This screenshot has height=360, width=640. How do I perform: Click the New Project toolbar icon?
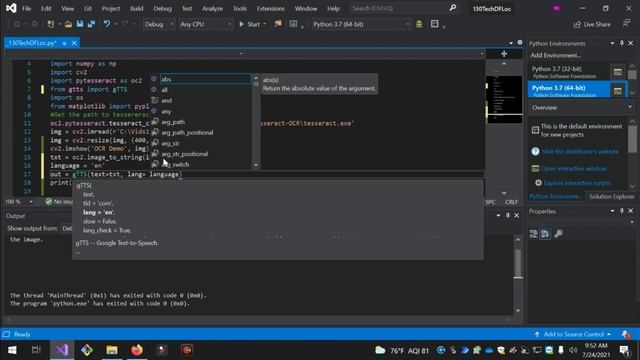(x=51, y=24)
